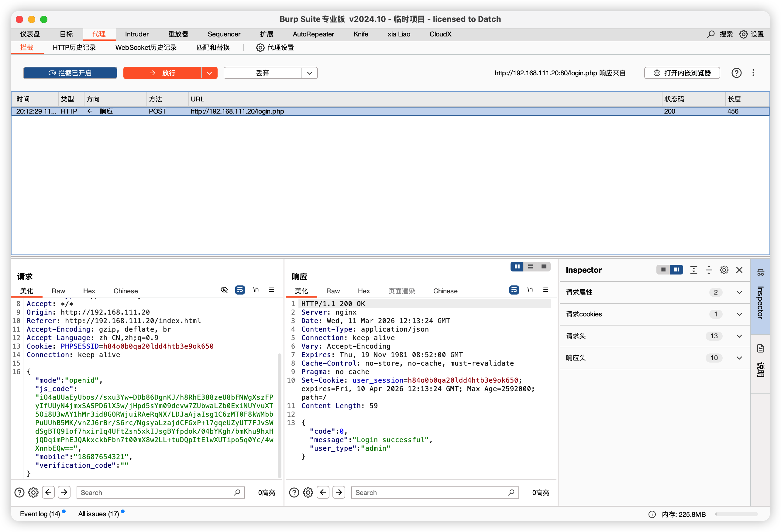Toggle word wrap icon in response panel
This screenshot has width=781, height=532.
pyautogui.click(x=514, y=290)
